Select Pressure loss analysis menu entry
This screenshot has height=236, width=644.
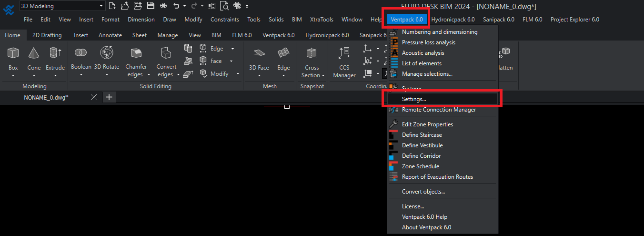coord(428,42)
